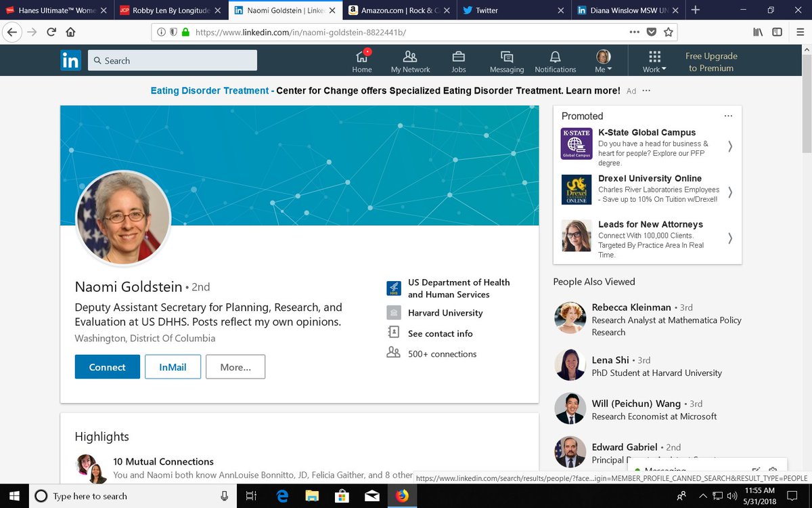The image size is (812, 508).
Task: View 500+ connections link
Action: pyautogui.click(x=442, y=354)
